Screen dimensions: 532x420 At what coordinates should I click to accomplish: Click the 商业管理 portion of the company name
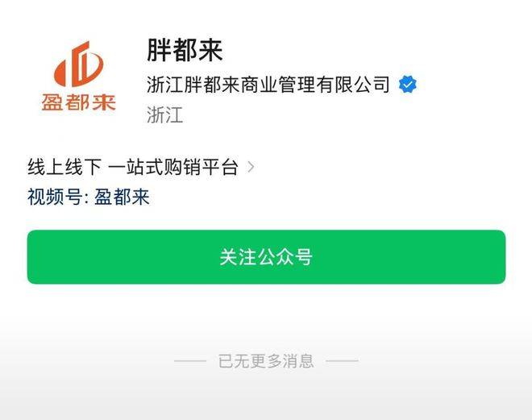pos(278,85)
